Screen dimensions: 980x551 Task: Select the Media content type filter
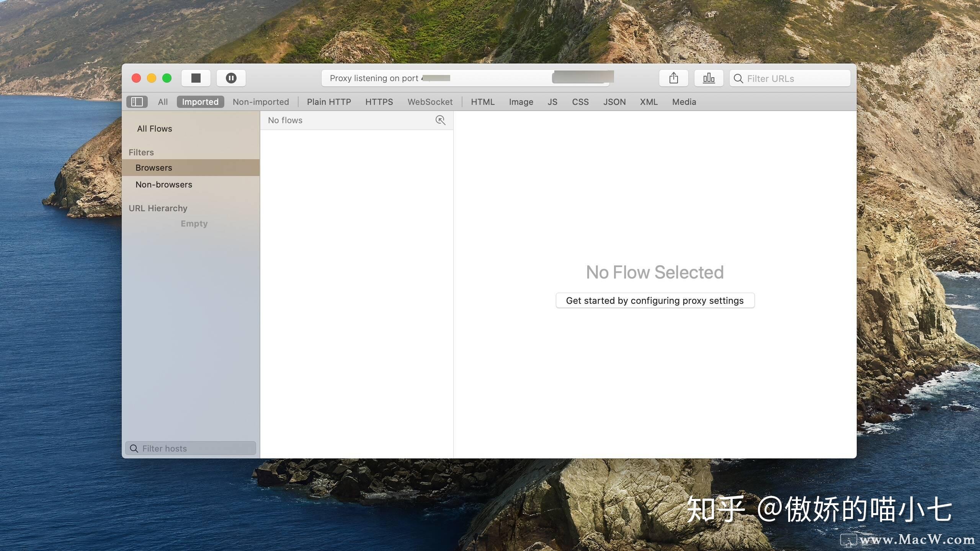pyautogui.click(x=684, y=102)
